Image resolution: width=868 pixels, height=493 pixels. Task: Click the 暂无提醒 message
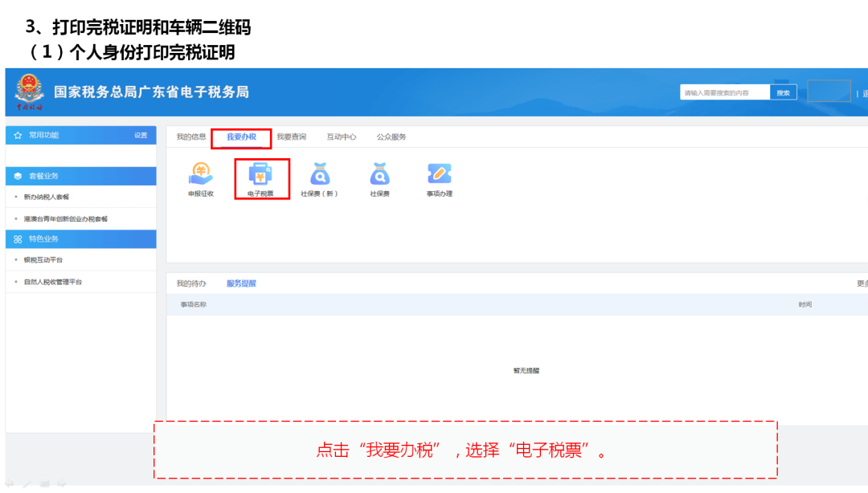[526, 371]
